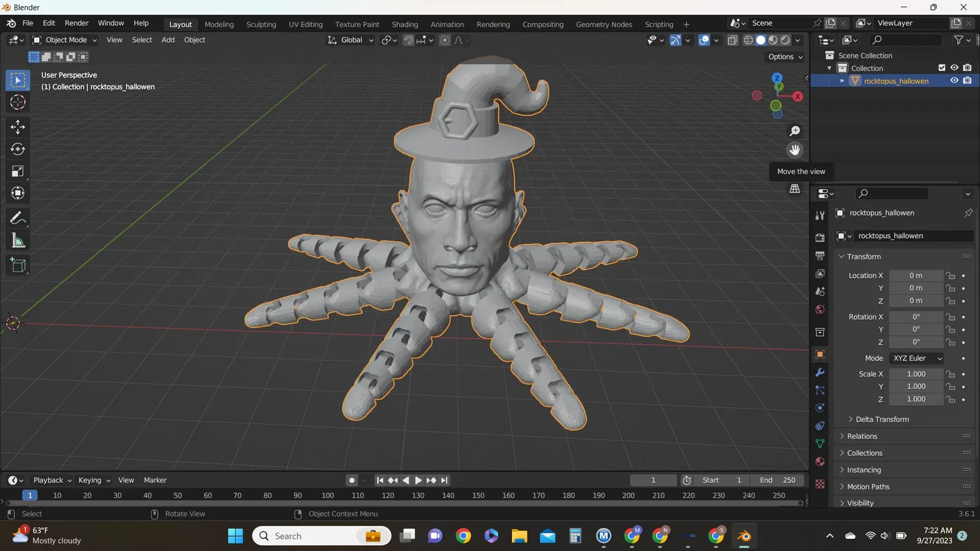Activate the Rotate tool
Viewport: 980px width, 551px height.
[18, 149]
